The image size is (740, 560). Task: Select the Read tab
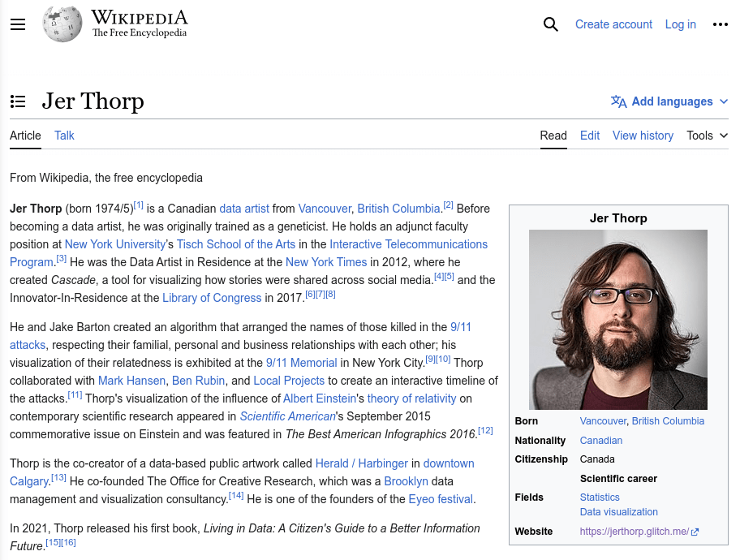[553, 136]
